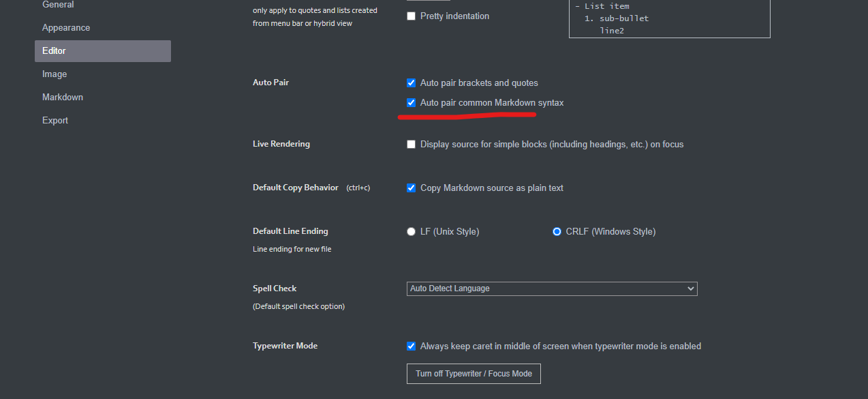Viewport: 868px width, 399px height.
Task: Expand the Spell Check dropdown arrow
Action: point(691,289)
